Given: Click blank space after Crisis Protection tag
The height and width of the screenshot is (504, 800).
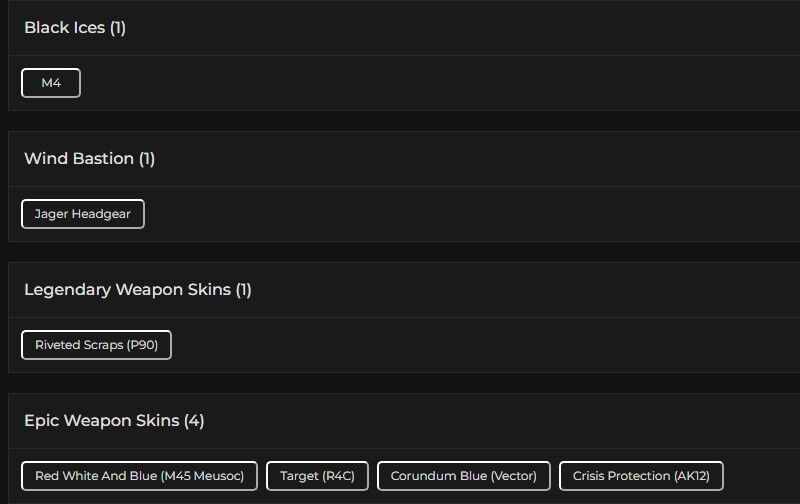Looking at the screenshot, I should (x=760, y=476).
